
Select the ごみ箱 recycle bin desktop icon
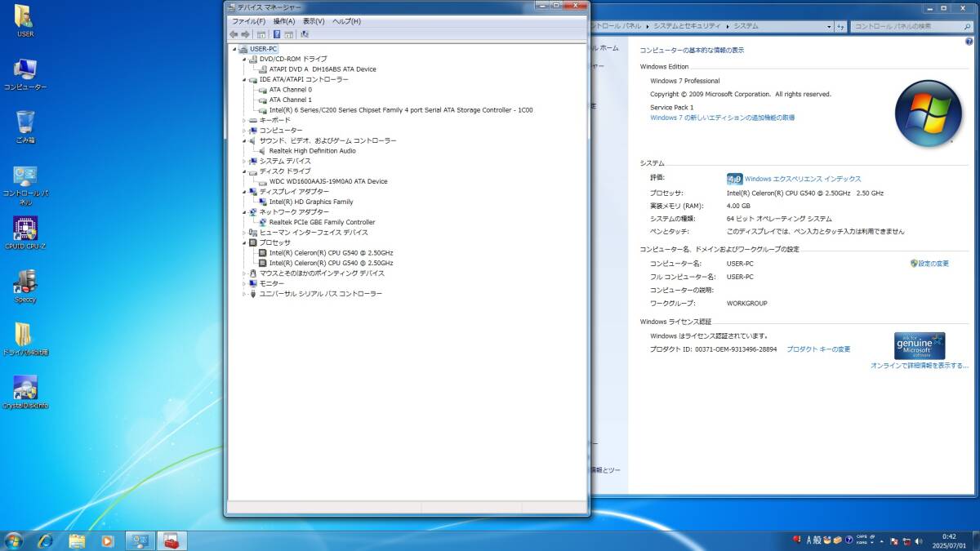point(25,127)
